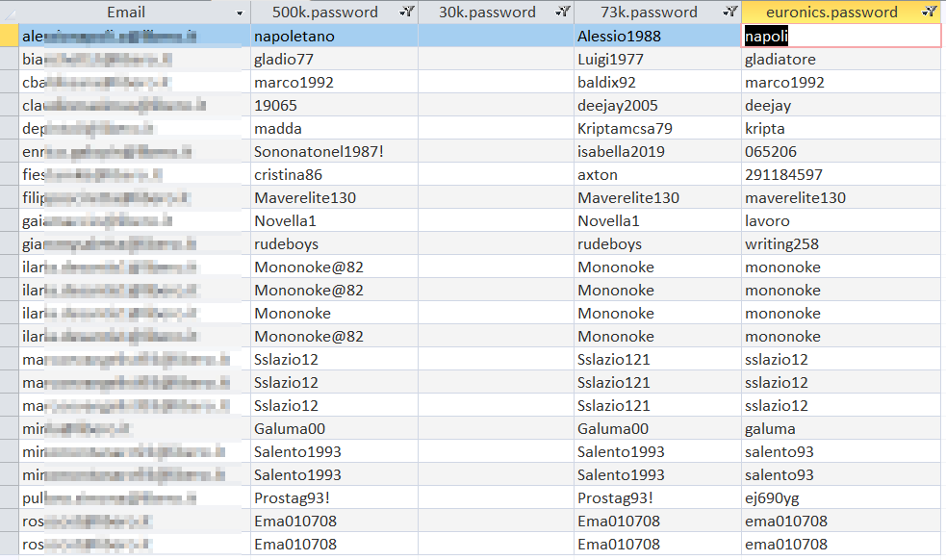The width and height of the screenshot is (946, 560).
Task: Click filter icon on 500k.password column header
Action: pyautogui.click(x=406, y=13)
